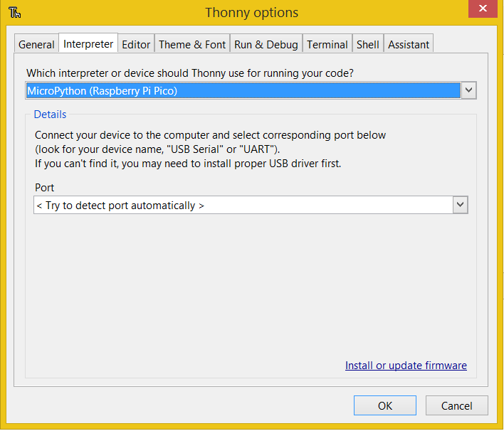Screen dimensions: 504x431
Task: Open the Shell tab
Action: 368,44
